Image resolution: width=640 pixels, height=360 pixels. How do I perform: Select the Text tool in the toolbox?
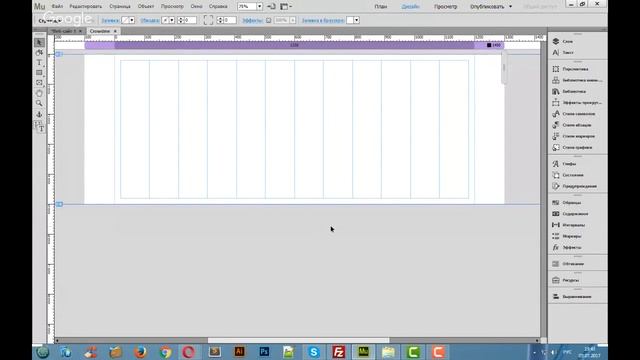coord(39,62)
